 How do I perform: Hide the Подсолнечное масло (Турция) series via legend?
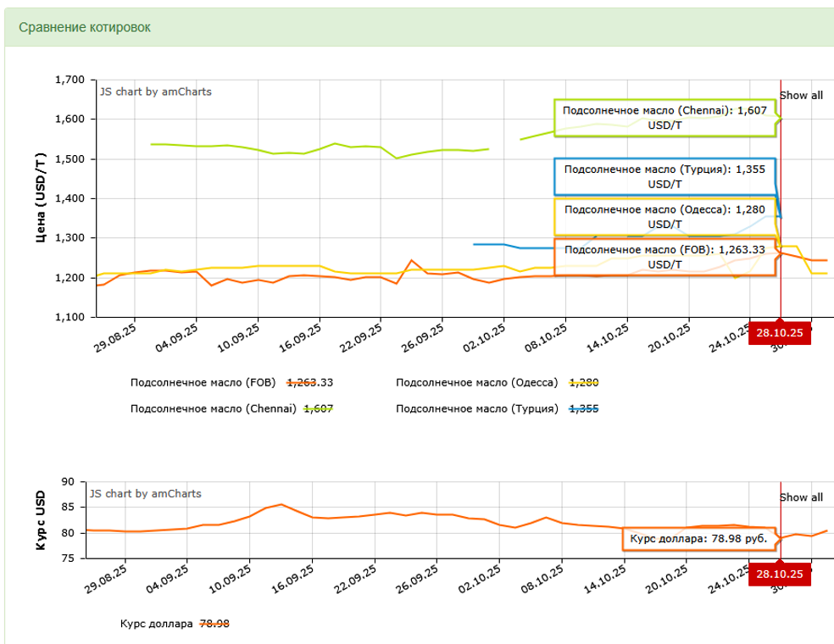click(476, 408)
